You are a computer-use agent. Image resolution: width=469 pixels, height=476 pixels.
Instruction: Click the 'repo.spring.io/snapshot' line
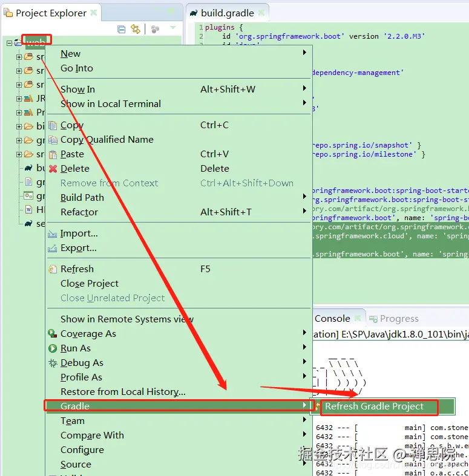(366, 145)
